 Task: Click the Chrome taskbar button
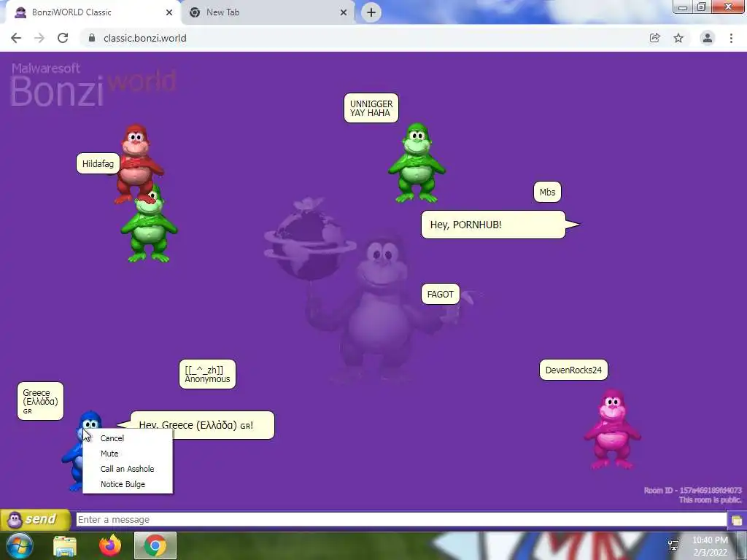[x=155, y=545]
